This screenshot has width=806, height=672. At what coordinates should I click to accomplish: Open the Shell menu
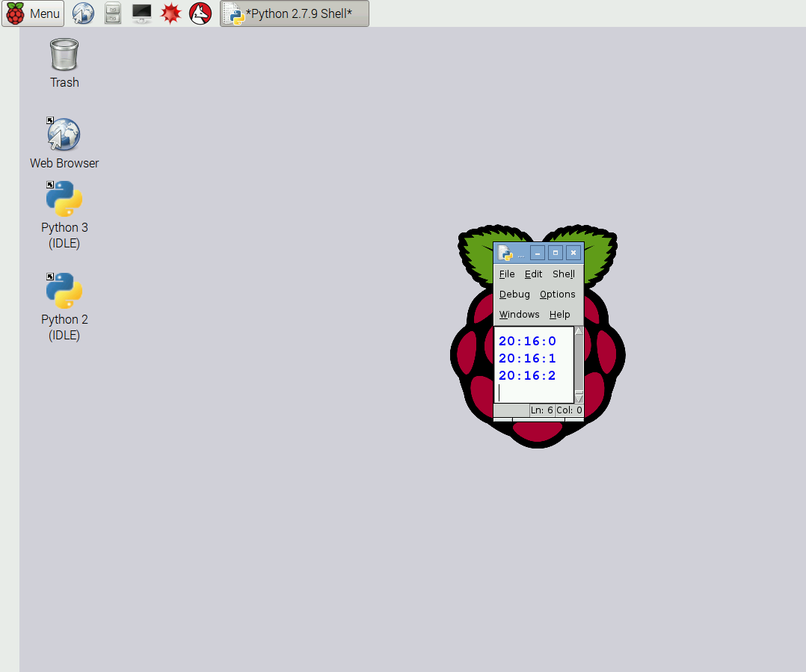point(564,274)
